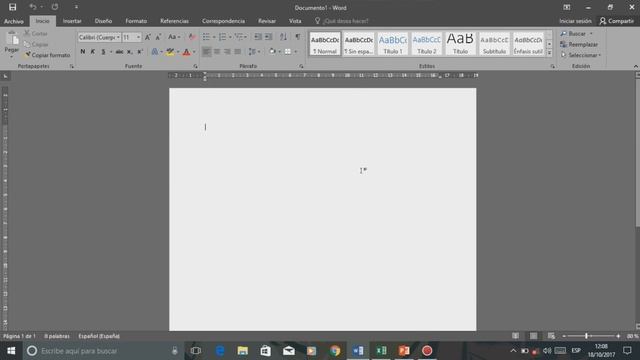This screenshot has height=360, width=640.
Task: Apply the Subtítulo style
Action: [494, 44]
